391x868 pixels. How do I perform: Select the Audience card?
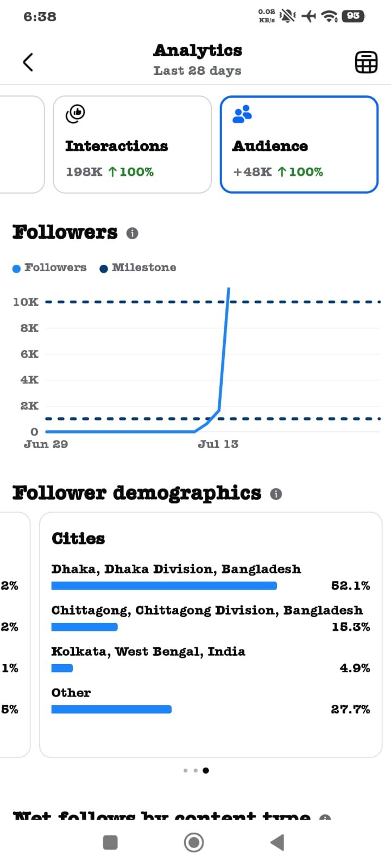(x=299, y=144)
